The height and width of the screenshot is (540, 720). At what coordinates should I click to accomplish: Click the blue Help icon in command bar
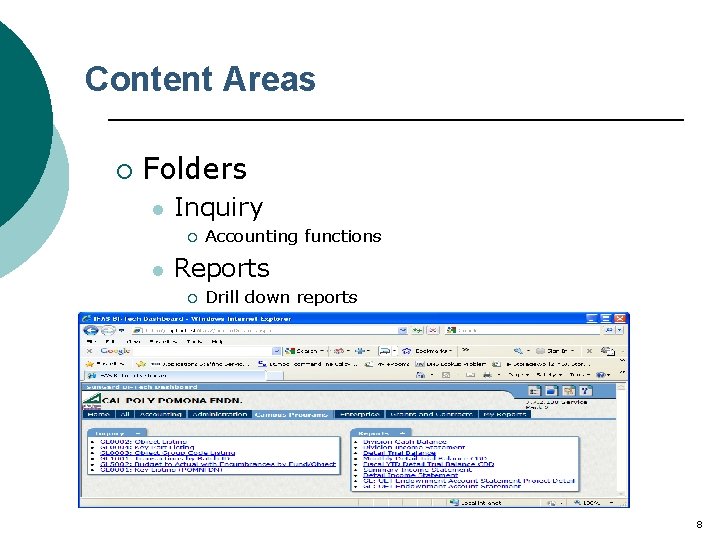coord(601,375)
